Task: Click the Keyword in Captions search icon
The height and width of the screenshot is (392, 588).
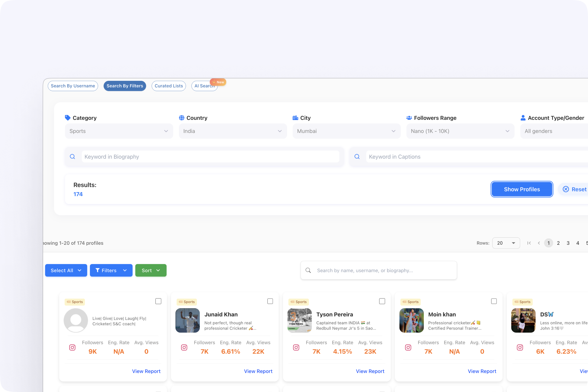Action: click(357, 157)
